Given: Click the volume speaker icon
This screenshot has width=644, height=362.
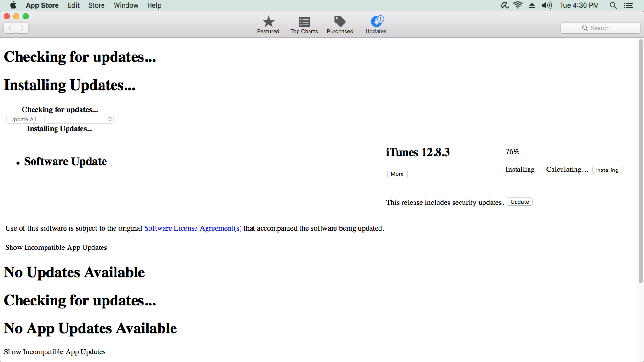Looking at the screenshot, I should coord(546,5).
